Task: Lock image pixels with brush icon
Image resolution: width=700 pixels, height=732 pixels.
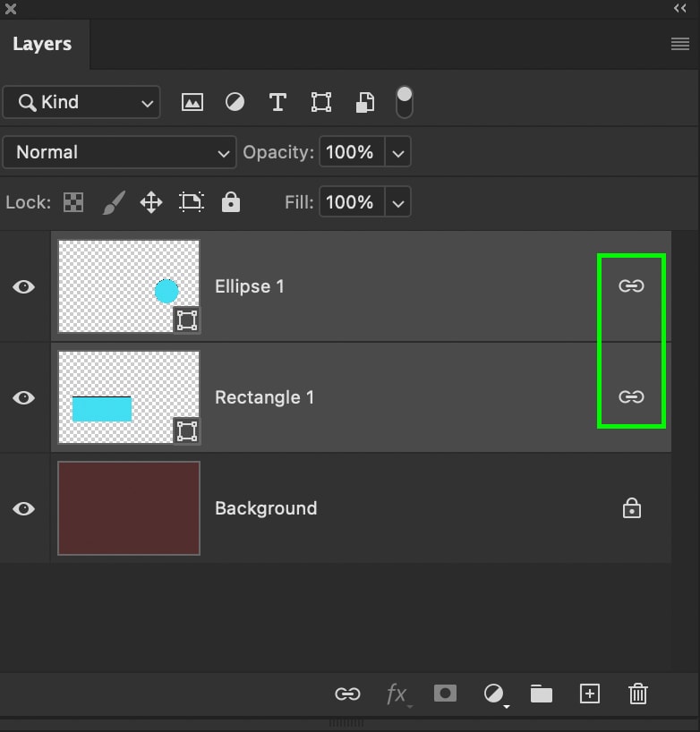Action: [x=114, y=202]
